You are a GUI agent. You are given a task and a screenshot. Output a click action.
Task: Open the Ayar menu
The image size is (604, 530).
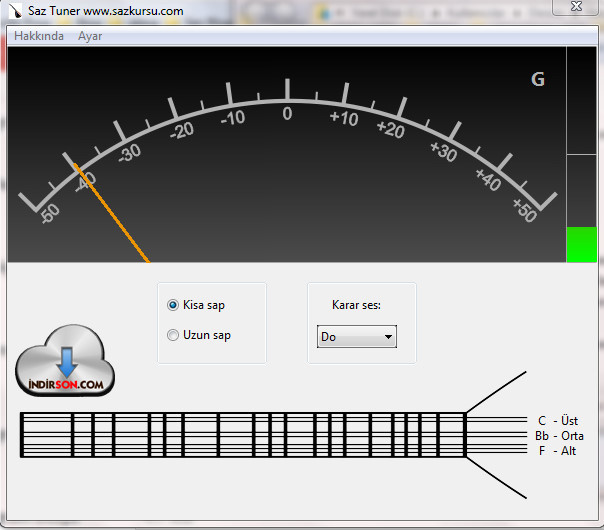pos(90,36)
